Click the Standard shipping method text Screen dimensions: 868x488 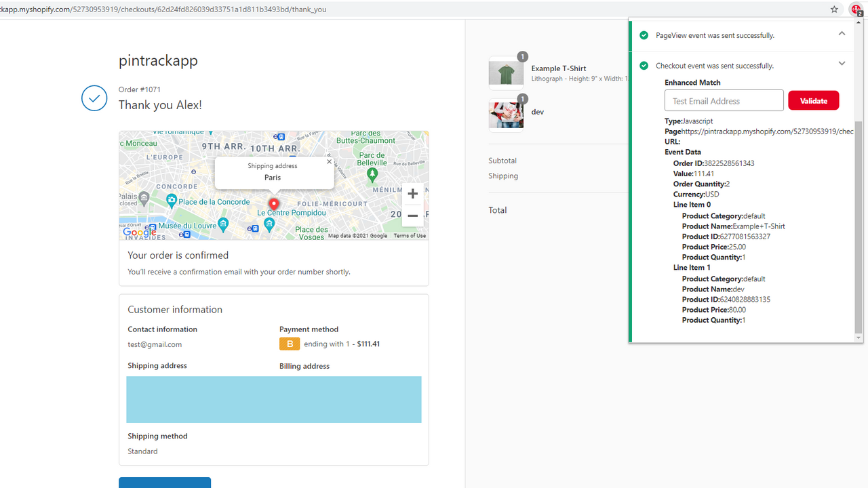[x=142, y=451]
